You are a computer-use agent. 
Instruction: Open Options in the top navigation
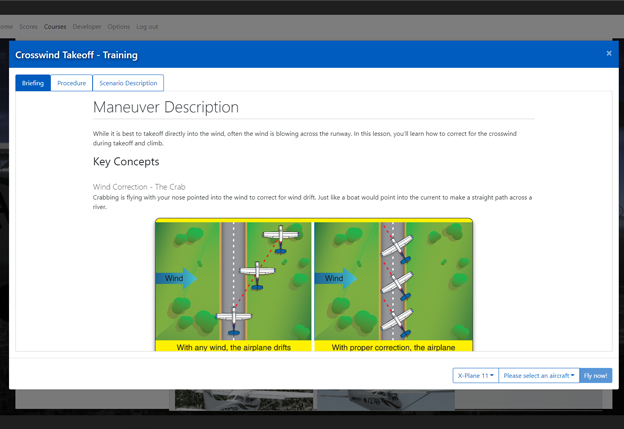pyautogui.click(x=119, y=27)
